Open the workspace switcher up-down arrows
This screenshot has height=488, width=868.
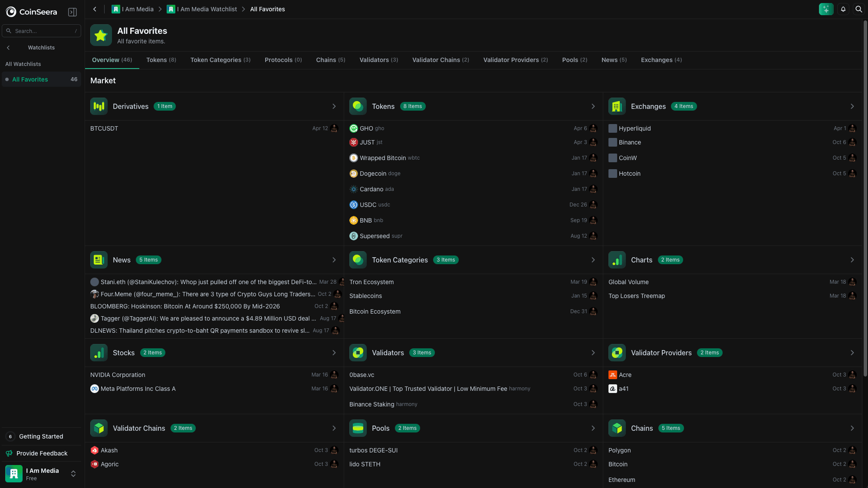pyautogui.click(x=73, y=474)
